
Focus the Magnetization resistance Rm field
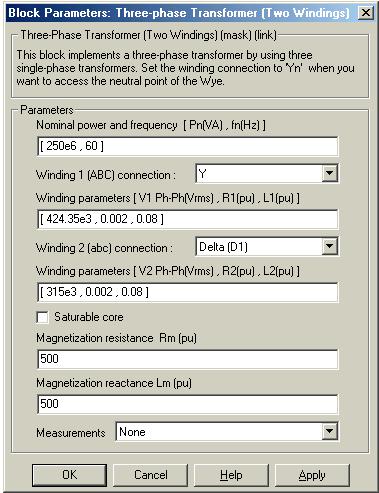click(x=188, y=359)
